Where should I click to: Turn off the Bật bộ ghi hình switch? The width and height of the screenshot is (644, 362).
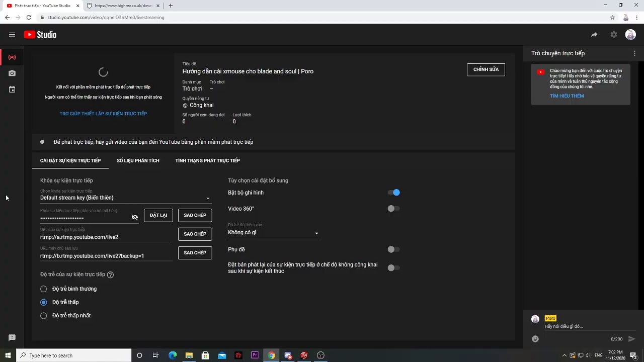[393, 193]
